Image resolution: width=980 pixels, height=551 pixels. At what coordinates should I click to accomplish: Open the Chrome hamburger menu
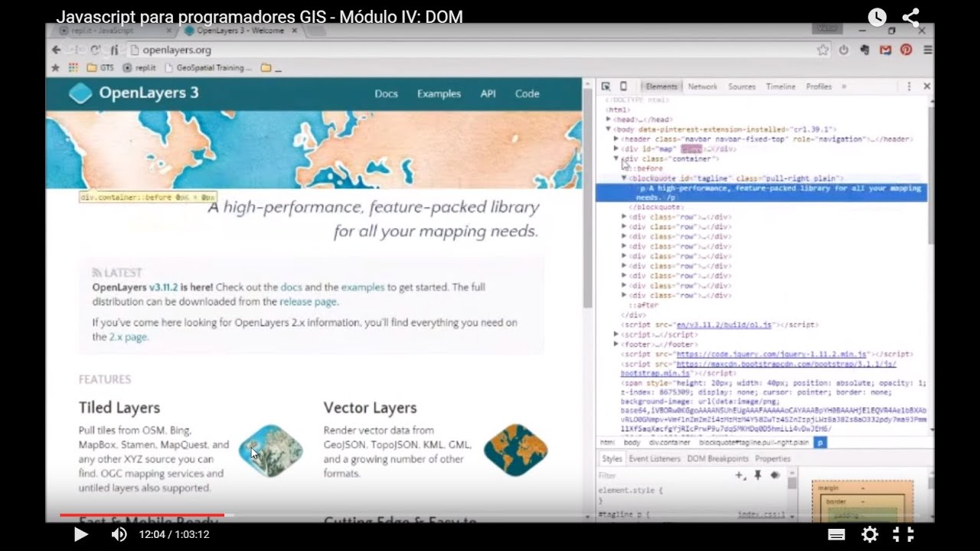[927, 50]
